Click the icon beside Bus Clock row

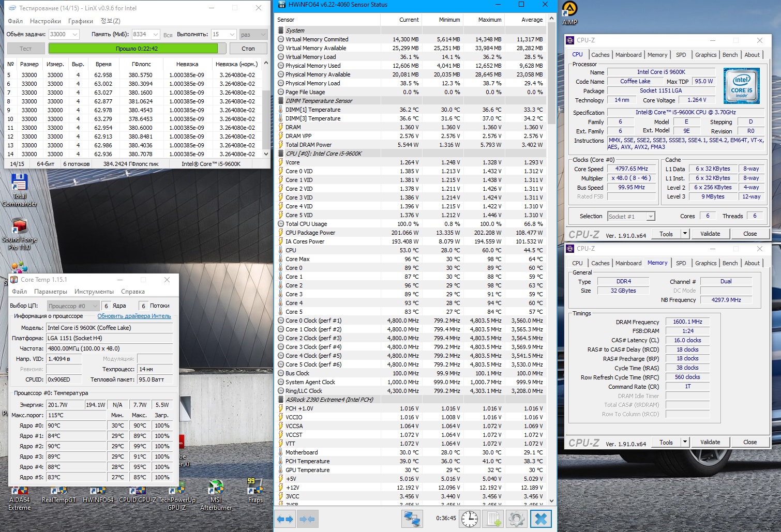(x=281, y=373)
